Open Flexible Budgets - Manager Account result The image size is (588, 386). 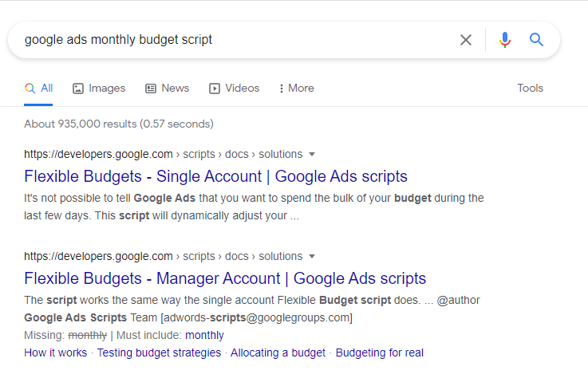(225, 279)
